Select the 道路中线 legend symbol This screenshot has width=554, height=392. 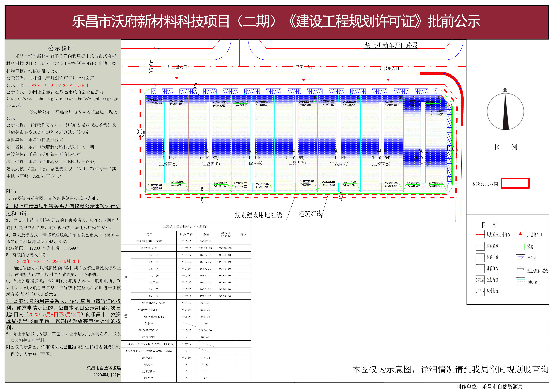tap(480, 257)
